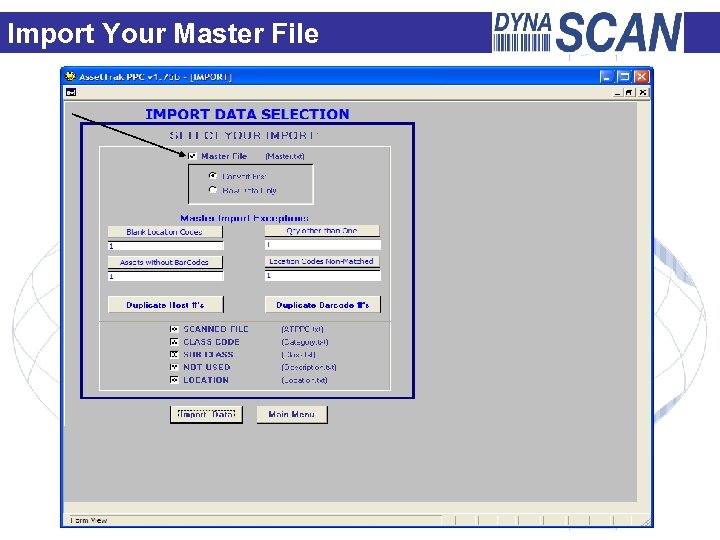Image resolution: width=720 pixels, height=540 pixels.
Task: Click the count field under Location Codes Non-Matched
Action: [x=323, y=276]
